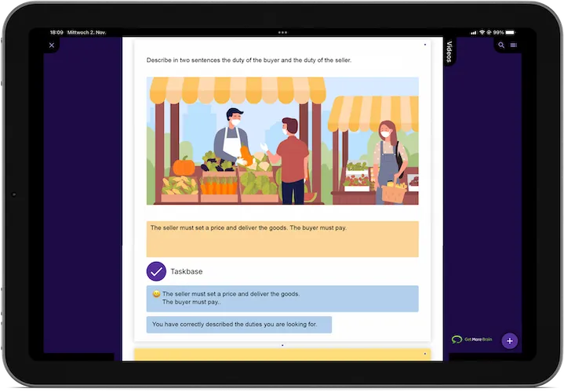Screen dimensions: 564x392
Task: Tap the three-dots multitasking indicator at top
Action: [x=282, y=32]
